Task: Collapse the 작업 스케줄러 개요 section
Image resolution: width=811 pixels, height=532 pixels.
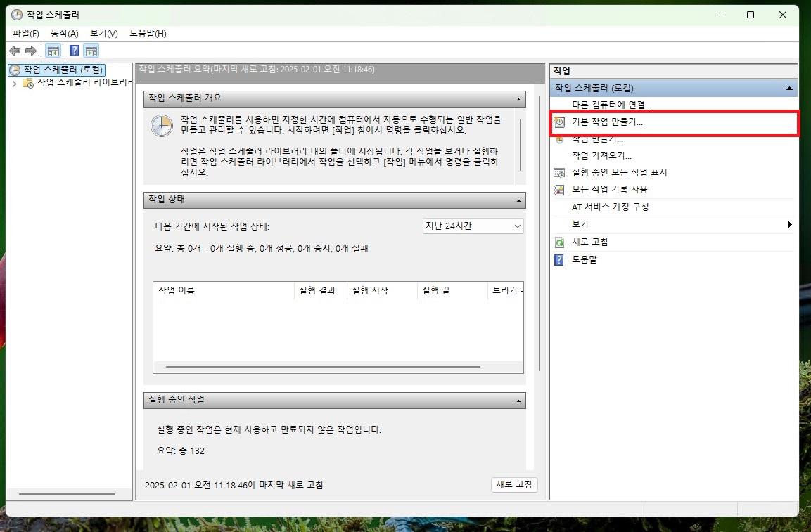Action: pos(520,98)
